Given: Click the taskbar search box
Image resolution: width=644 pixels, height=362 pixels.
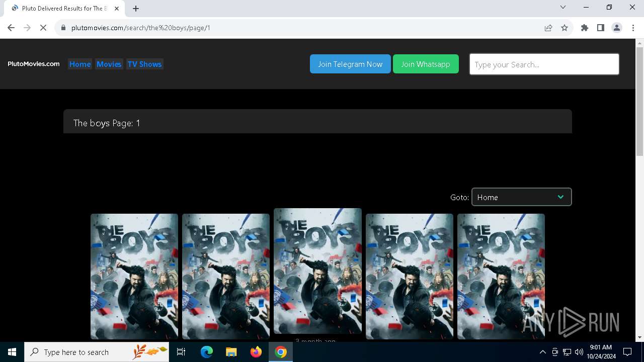Looking at the screenshot, I should pos(97,352).
